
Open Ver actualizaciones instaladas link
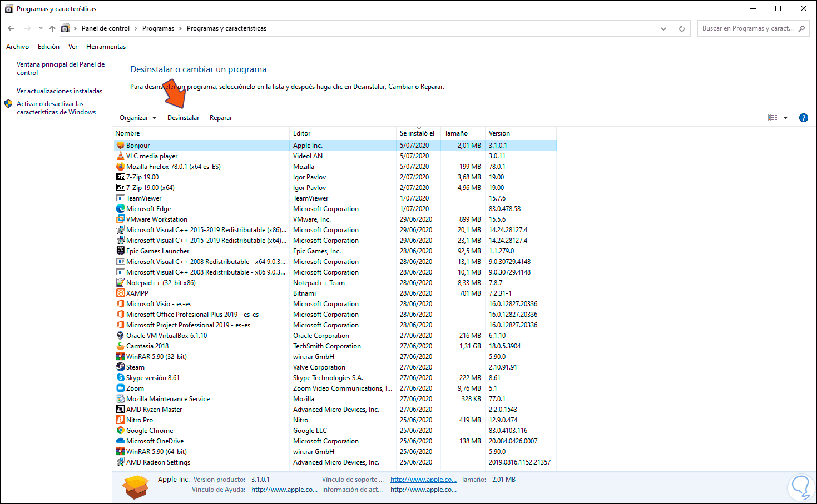(x=60, y=91)
